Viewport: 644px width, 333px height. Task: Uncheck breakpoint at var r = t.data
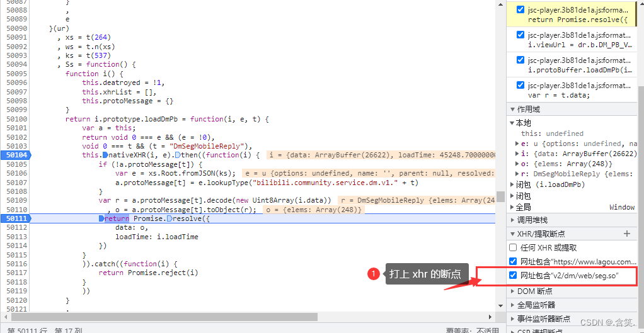pyautogui.click(x=520, y=86)
